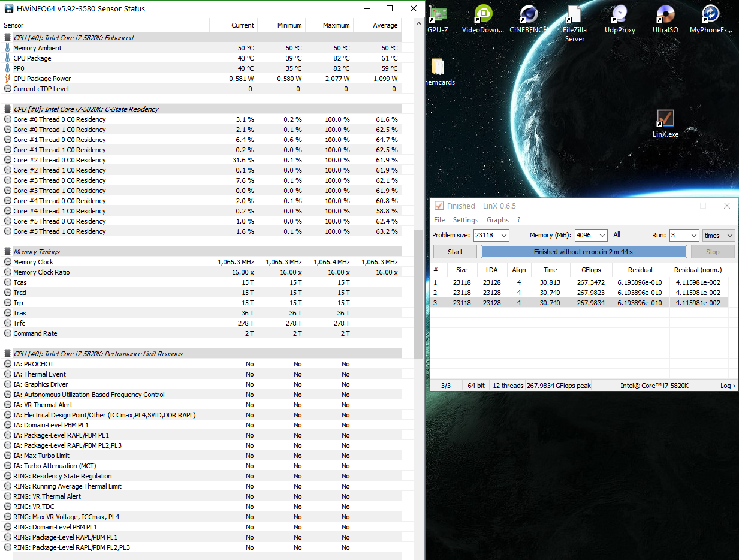Select the memcards folder on the desktop

click(x=438, y=71)
